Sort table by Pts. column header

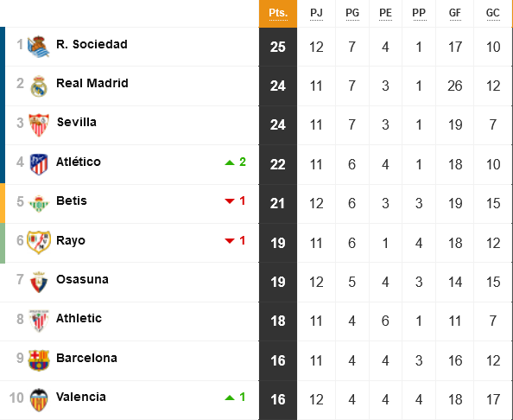(278, 14)
